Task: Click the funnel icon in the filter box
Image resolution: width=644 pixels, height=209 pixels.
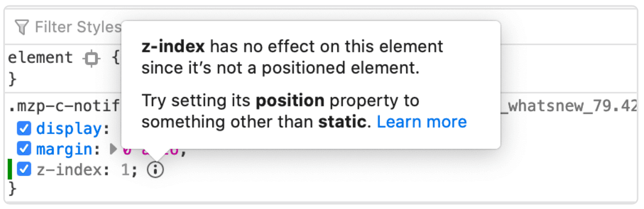Action: pyautogui.click(x=22, y=27)
